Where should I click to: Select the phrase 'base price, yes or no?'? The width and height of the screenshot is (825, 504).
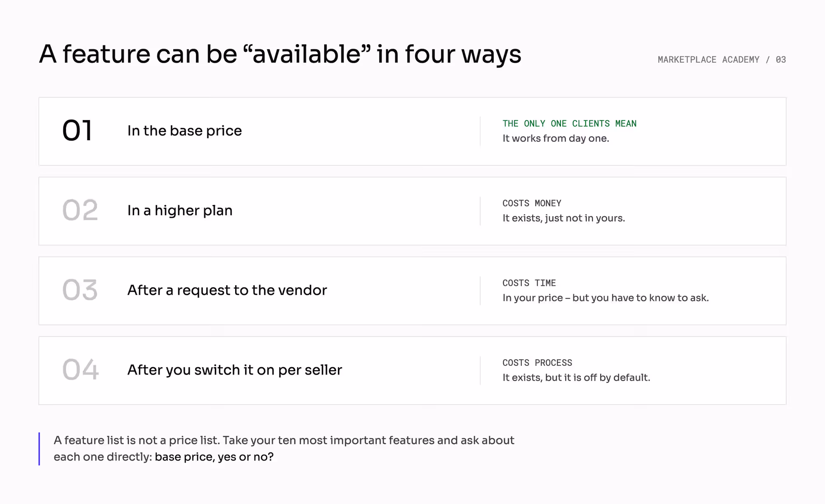(214, 457)
